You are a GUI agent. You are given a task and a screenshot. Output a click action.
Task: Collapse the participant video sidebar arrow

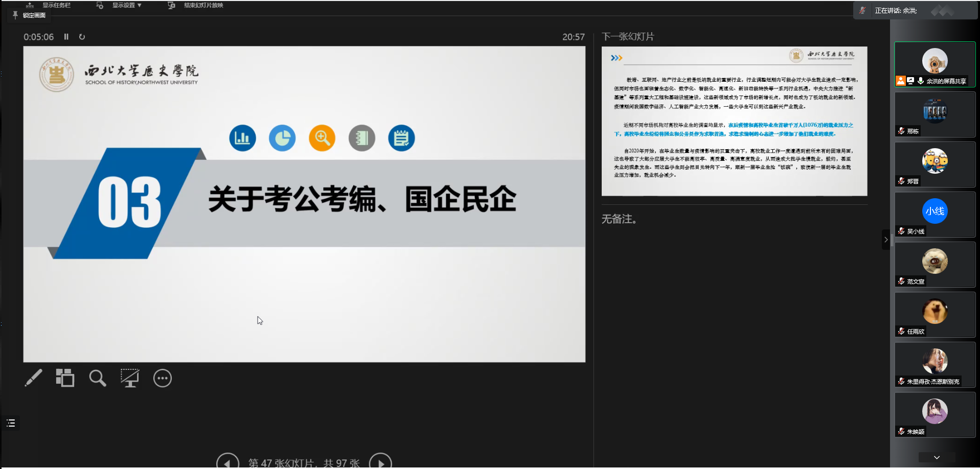[886, 240]
